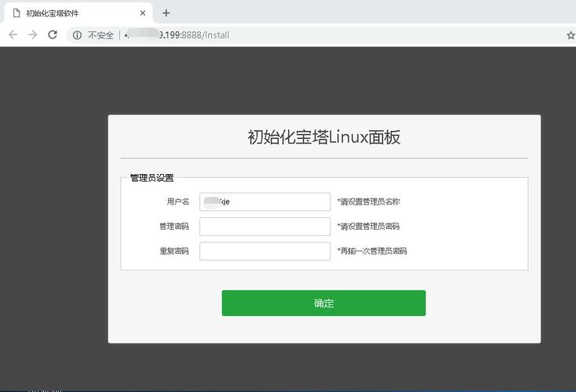Focus the 管理密码 input field
The image size is (576, 392).
pyautogui.click(x=265, y=227)
